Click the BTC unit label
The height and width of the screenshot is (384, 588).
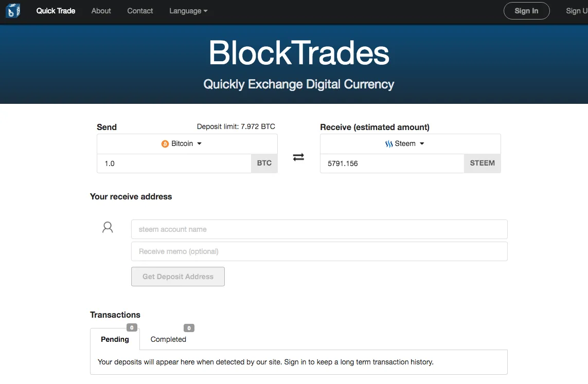tap(264, 163)
